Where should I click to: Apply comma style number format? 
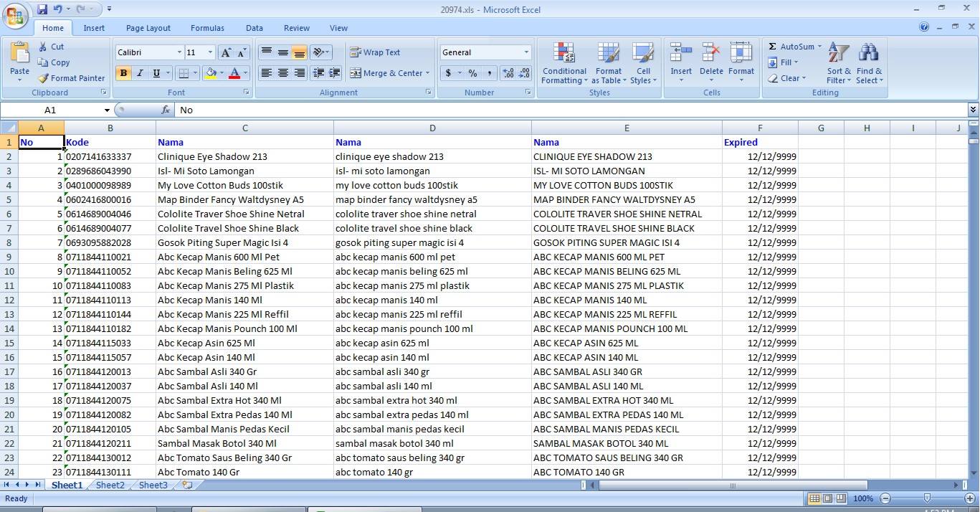pyautogui.click(x=489, y=73)
